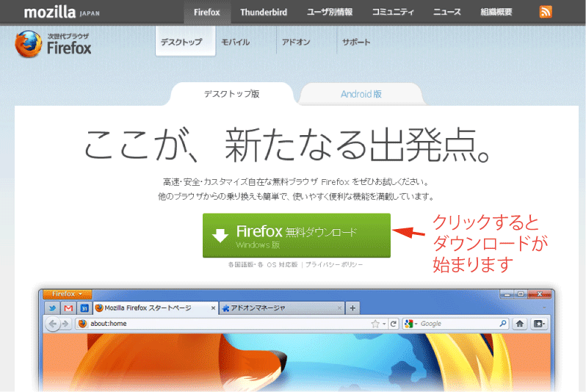Minimize the inner Firefox window

click(x=507, y=294)
